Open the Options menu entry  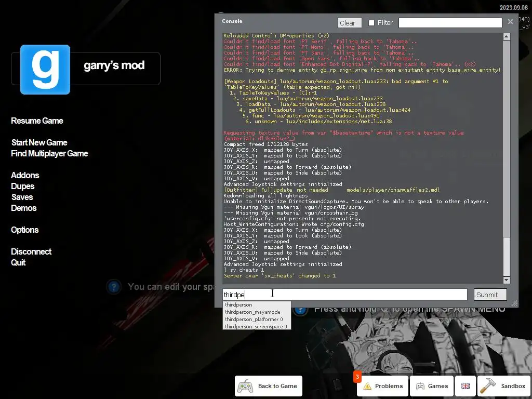[x=25, y=230]
